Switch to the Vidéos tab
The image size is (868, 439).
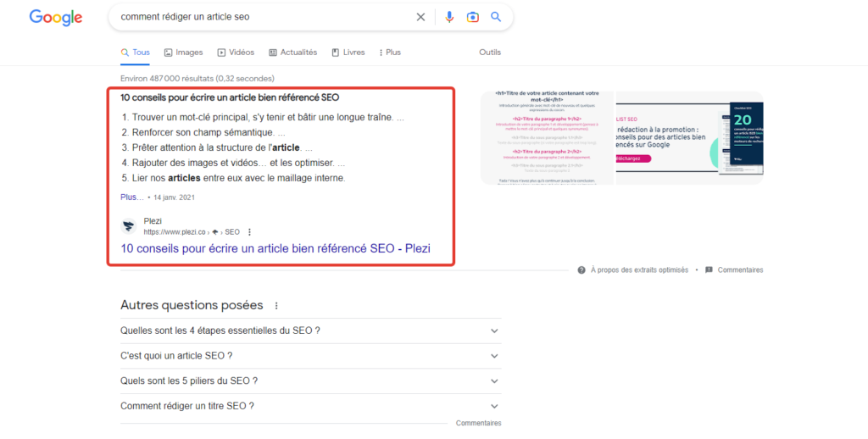[236, 53]
